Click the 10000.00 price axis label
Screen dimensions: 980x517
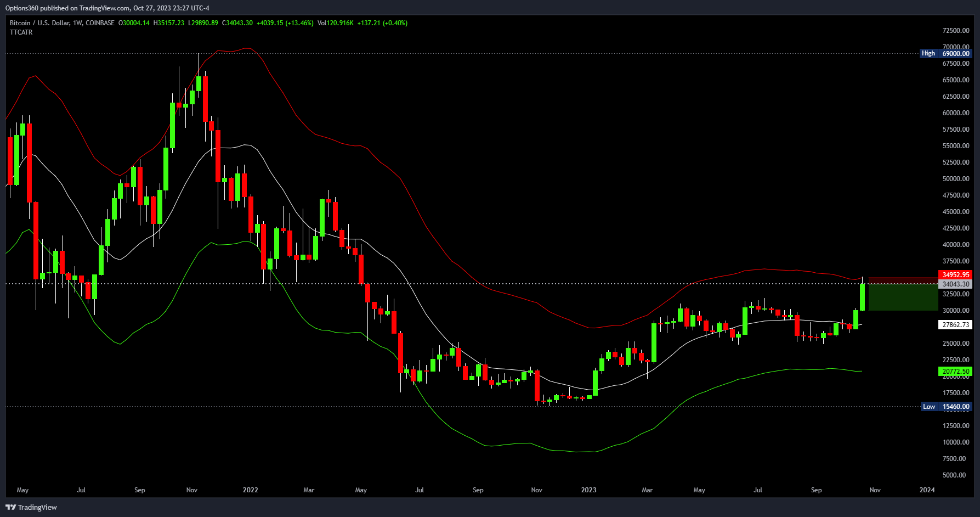956,442
